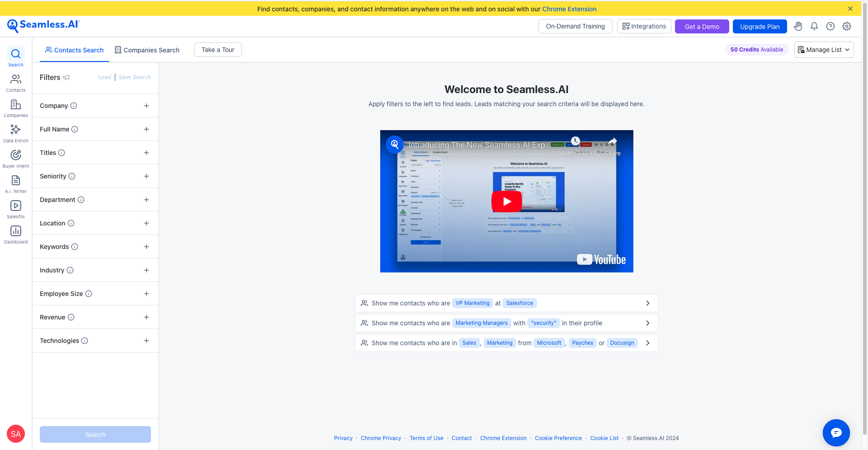Click the Take a Tour button
Viewport: 868px width, 450px height.
pyautogui.click(x=218, y=50)
